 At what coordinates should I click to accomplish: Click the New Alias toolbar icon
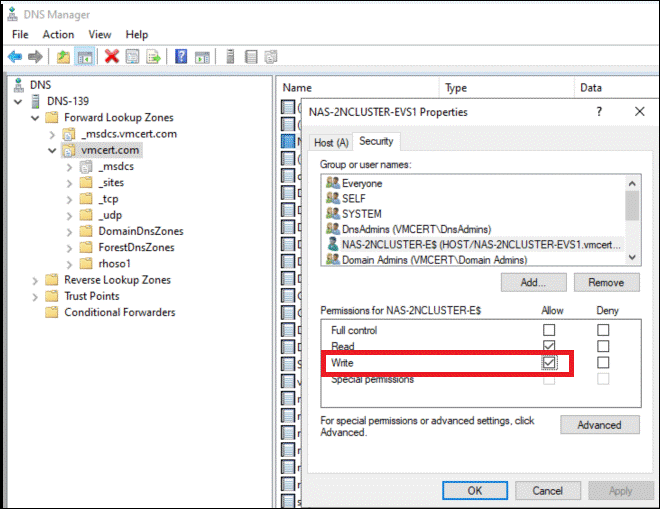(251, 57)
